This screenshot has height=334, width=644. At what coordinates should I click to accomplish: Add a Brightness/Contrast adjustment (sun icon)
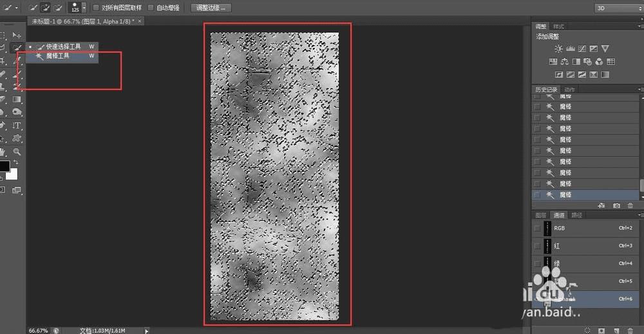pyautogui.click(x=558, y=48)
